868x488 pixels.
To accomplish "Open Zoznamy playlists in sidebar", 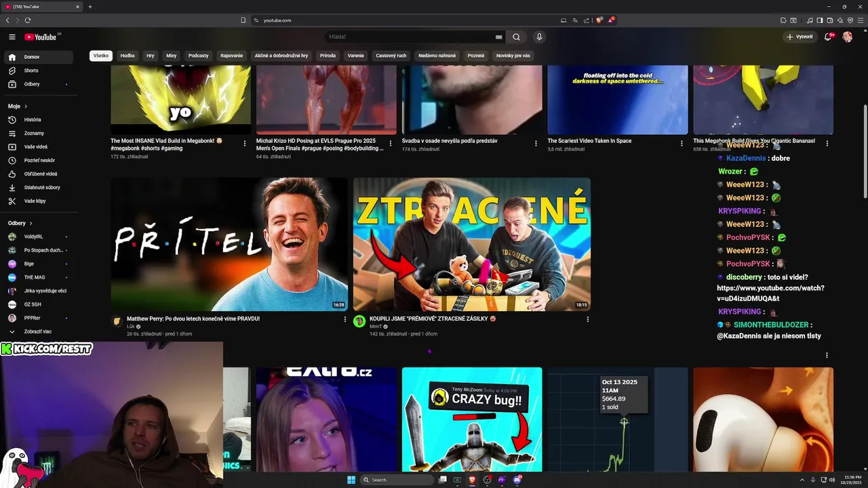I will [x=38, y=133].
